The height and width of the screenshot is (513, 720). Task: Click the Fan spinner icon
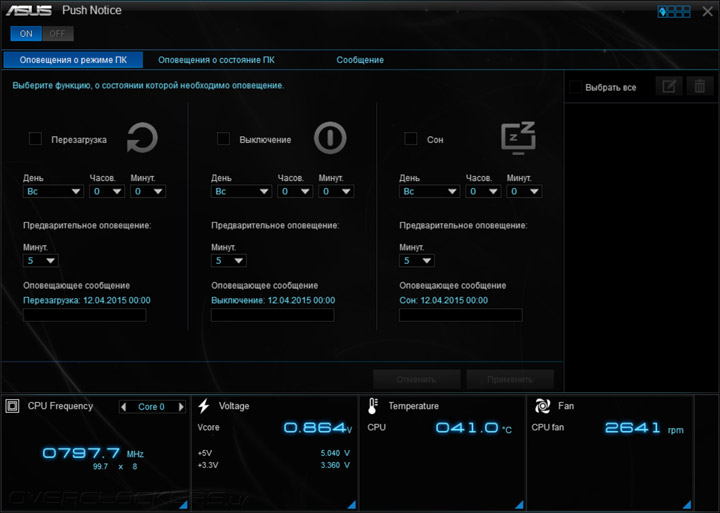542,406
